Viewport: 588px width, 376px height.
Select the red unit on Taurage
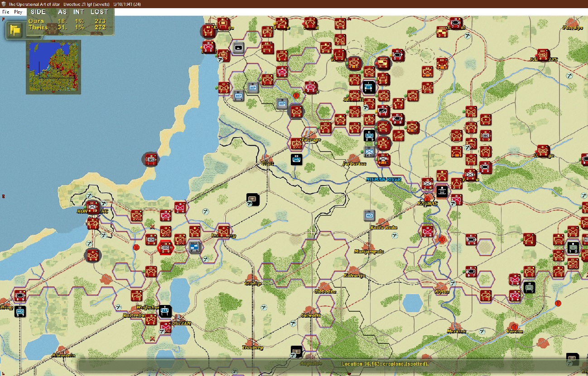click(x=296, y=144)
